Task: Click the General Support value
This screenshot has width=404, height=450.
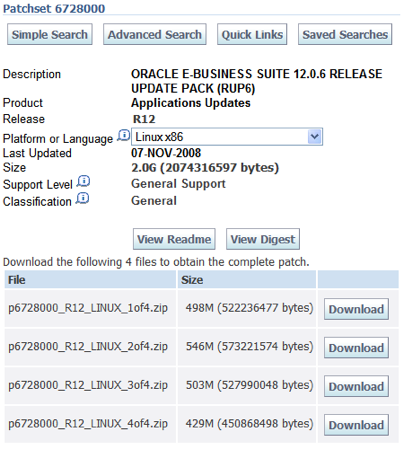Action: pos(178,184)
